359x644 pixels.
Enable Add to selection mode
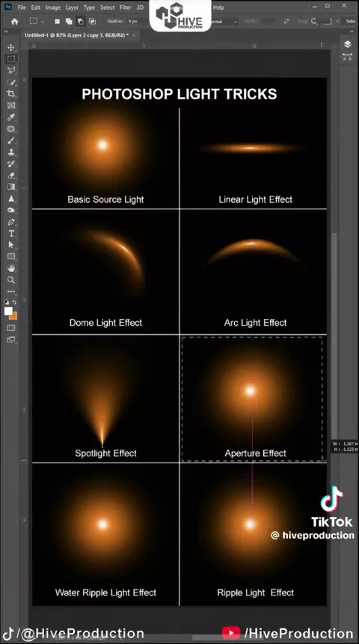(x=69, y=22)
